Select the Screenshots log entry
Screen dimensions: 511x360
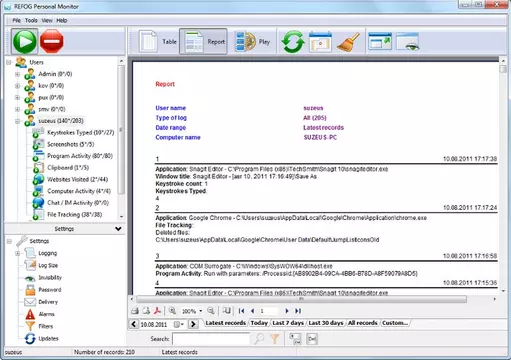tap(70, 144)
